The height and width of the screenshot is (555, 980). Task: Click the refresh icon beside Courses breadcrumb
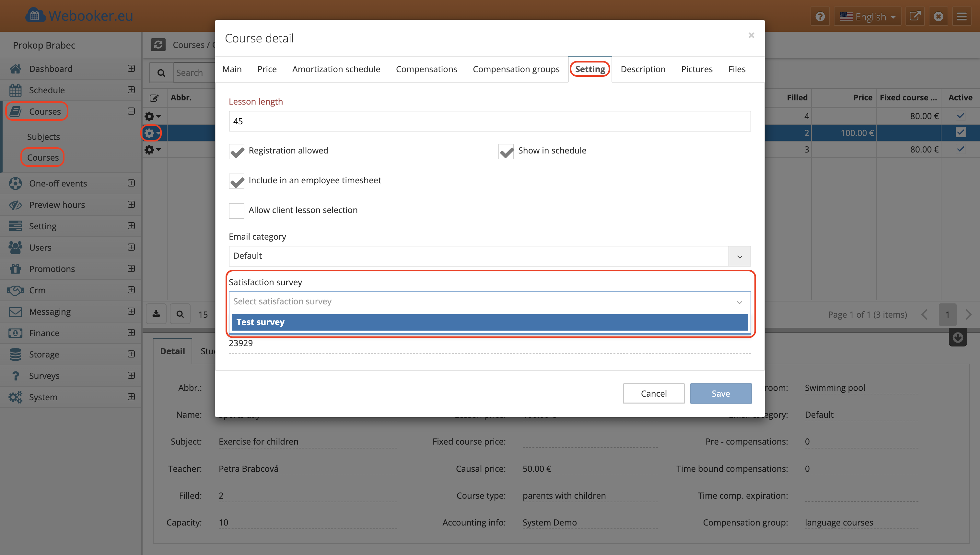[158, 45]
